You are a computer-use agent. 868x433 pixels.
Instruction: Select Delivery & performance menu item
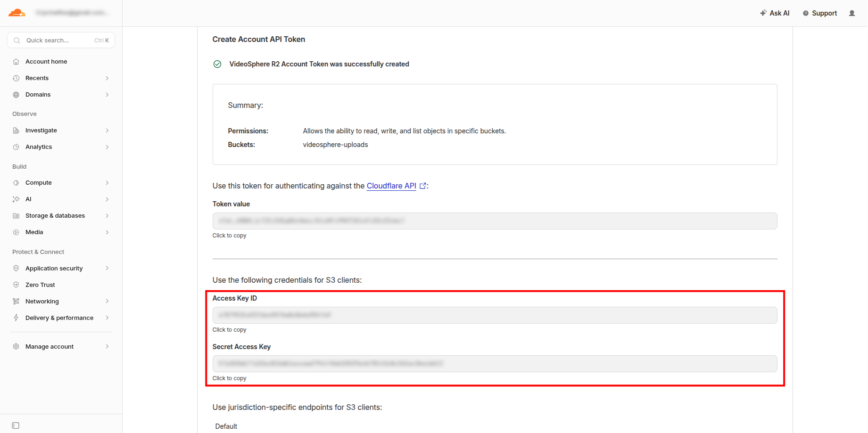61,318
